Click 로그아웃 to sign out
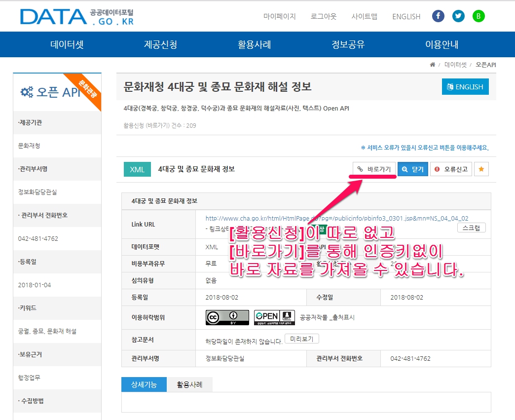 tap(324, 16)
